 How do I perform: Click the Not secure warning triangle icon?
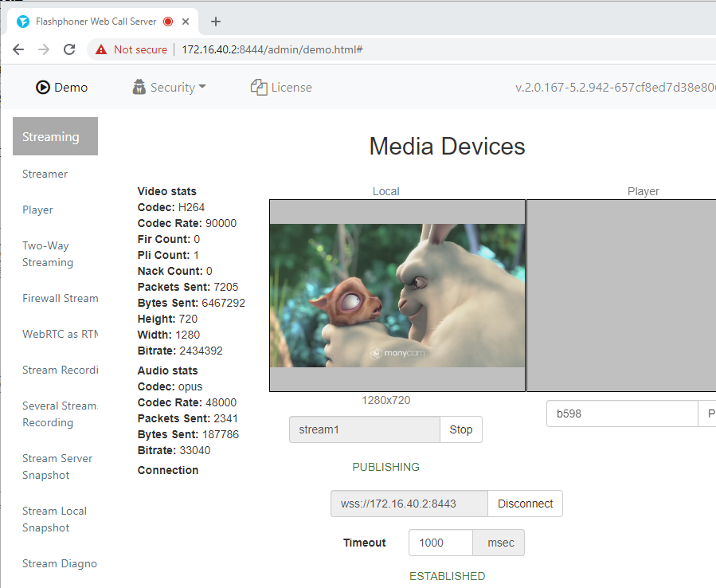(101, 49)
